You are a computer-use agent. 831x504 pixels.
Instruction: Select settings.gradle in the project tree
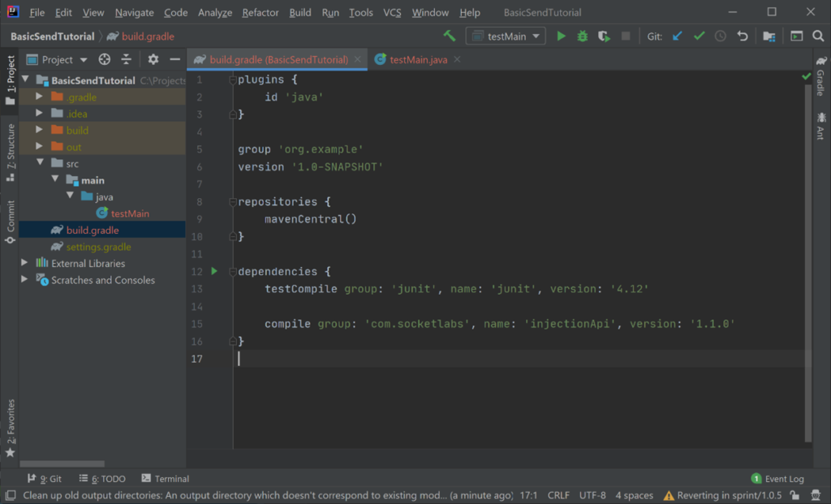(x=98, y=247)
